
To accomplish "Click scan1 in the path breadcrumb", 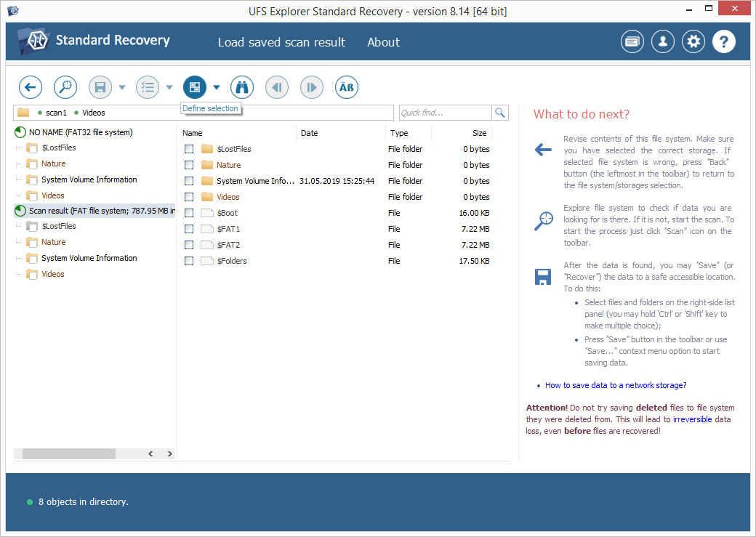I will [x=56, y=113].
